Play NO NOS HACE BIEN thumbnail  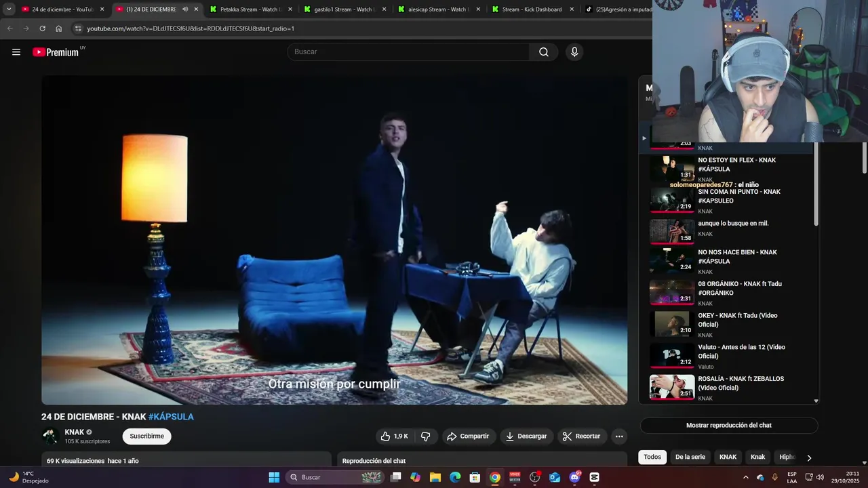coord(672,262)
